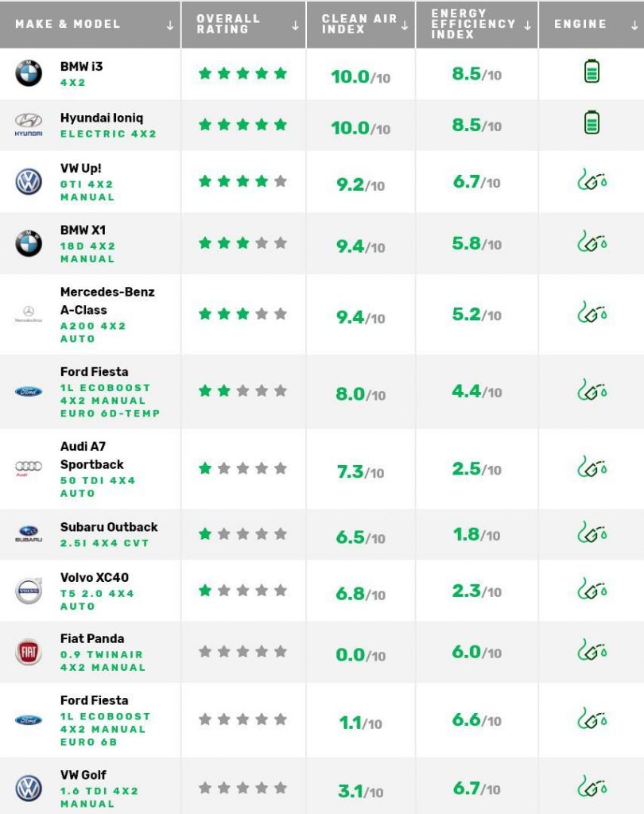Click the fuel engine icon for VW Up!
Image resolution: width=644 pixels, height=814 pixels.
[x=592, y=181]
